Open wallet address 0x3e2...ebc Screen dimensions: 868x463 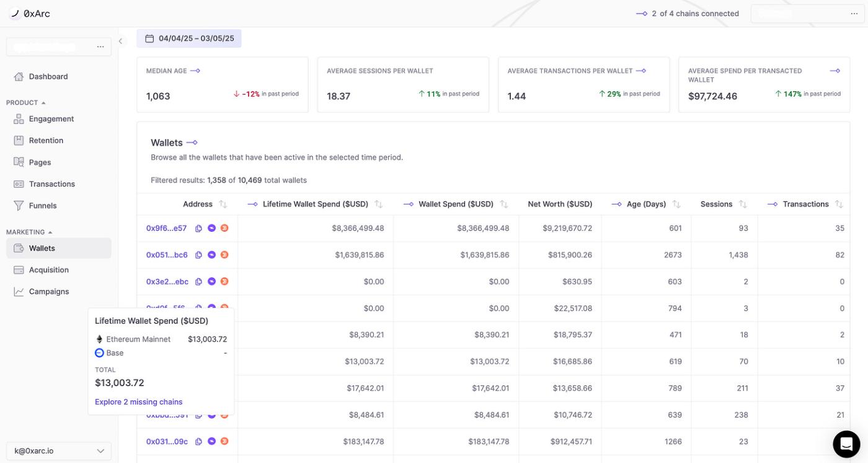167,281
